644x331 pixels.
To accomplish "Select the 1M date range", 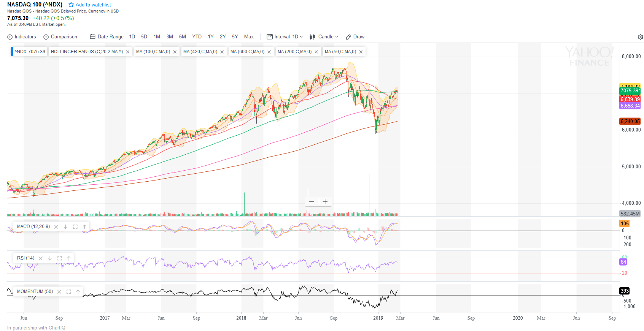I will point(157,37).
